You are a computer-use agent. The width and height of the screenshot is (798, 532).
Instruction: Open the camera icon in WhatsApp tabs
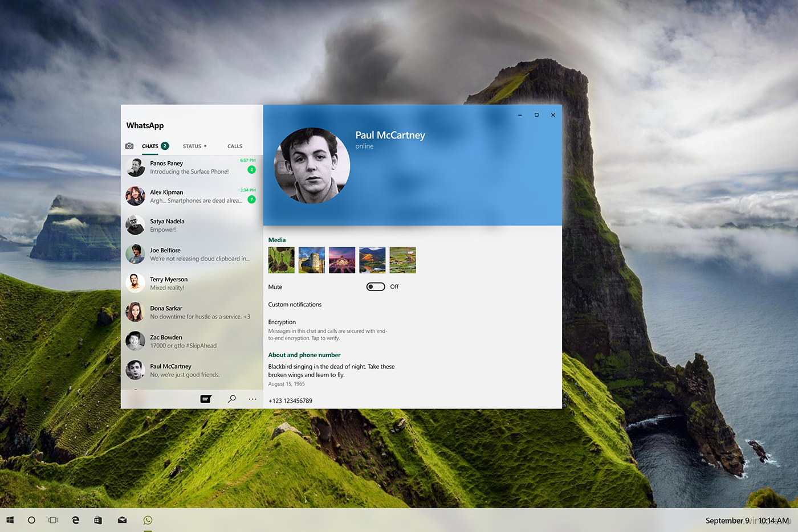point(129,146)
